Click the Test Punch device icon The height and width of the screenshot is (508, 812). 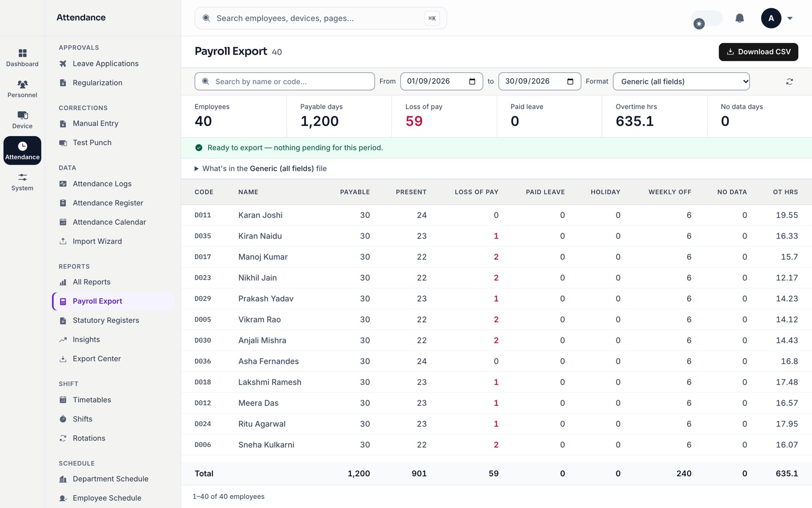coord(63,143)
